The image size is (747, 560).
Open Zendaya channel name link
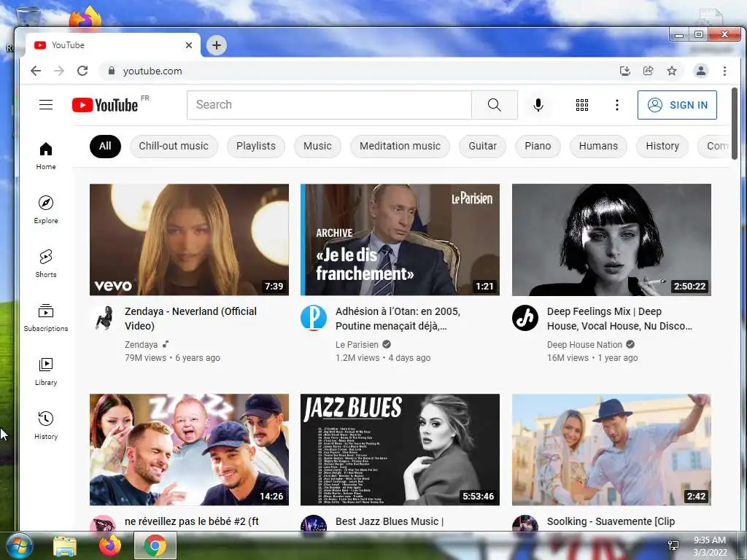141,344
